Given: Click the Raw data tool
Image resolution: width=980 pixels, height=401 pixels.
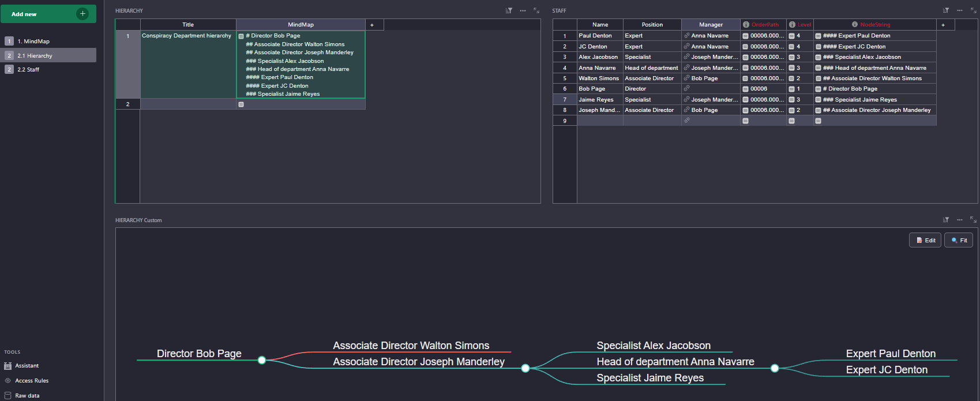Looking at the screenshot, I should pyautogui.click(x=27, y=396).
